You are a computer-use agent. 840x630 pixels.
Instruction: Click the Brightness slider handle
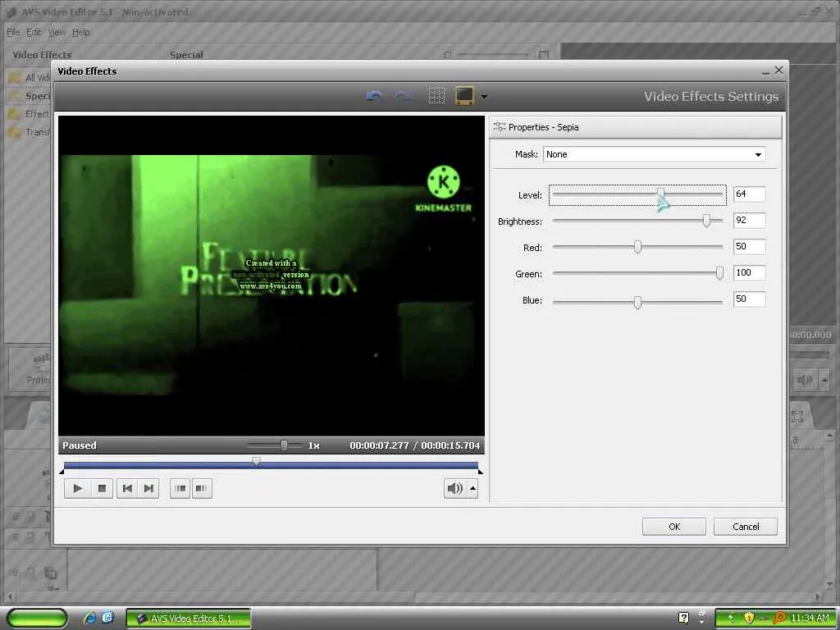pos(706,221)
